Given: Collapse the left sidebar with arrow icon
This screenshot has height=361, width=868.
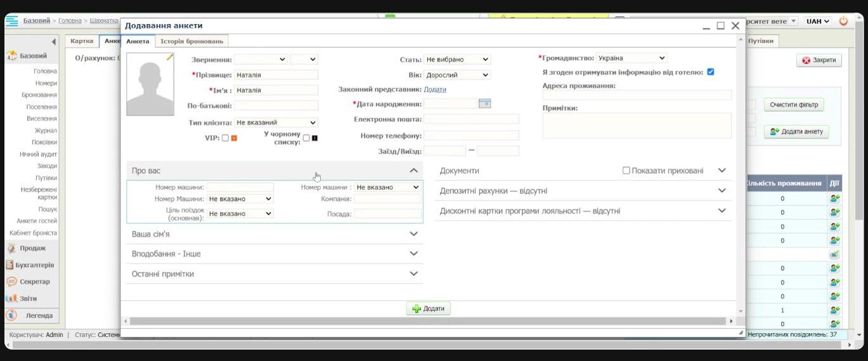Looking at the screenshot, I should point(54,42).
